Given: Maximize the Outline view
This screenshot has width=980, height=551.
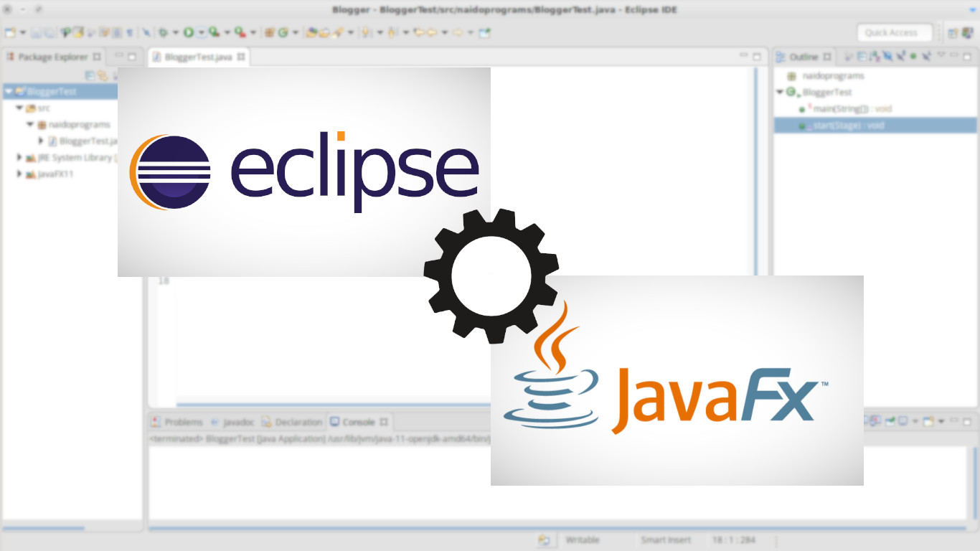Looking at the screenshot, I should coord(967,57).
